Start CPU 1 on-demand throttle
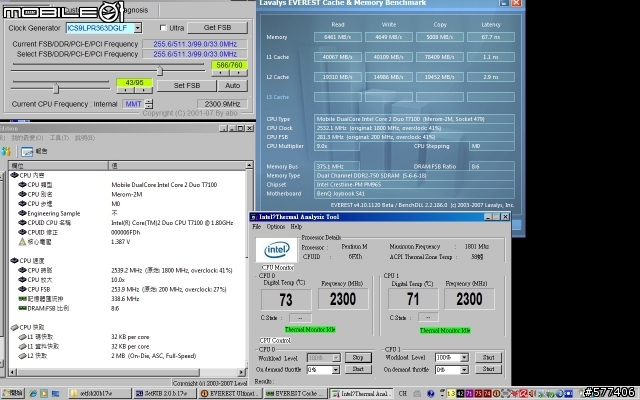The width and height of the screenshot is (640, 400). click(489, 369)
